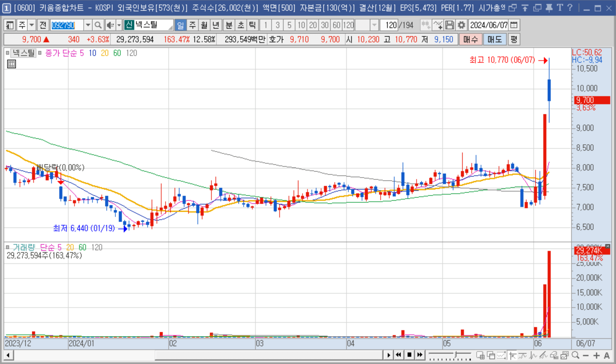Click the moving average line tool icon
The image size is (616, 364).
523,355
